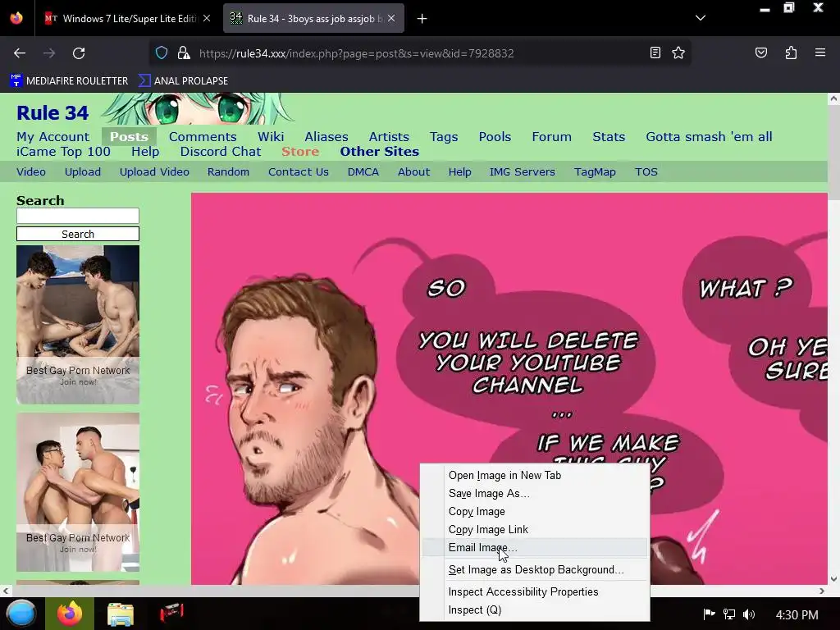The width and height of the screenshot is (840, 630).
Task: Choose Set Image as Desktop Background
Action: pos(536,569)
